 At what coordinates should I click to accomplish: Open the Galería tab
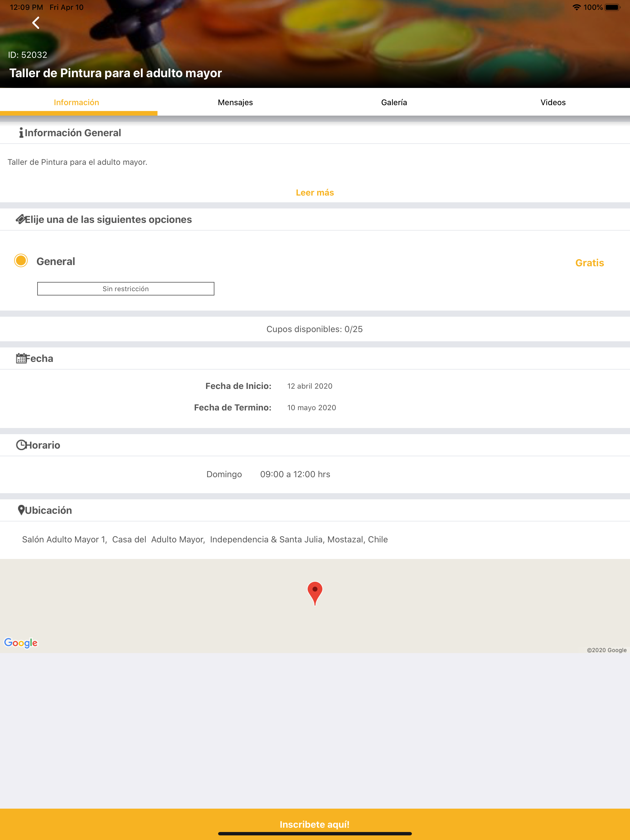pos(394,102)
